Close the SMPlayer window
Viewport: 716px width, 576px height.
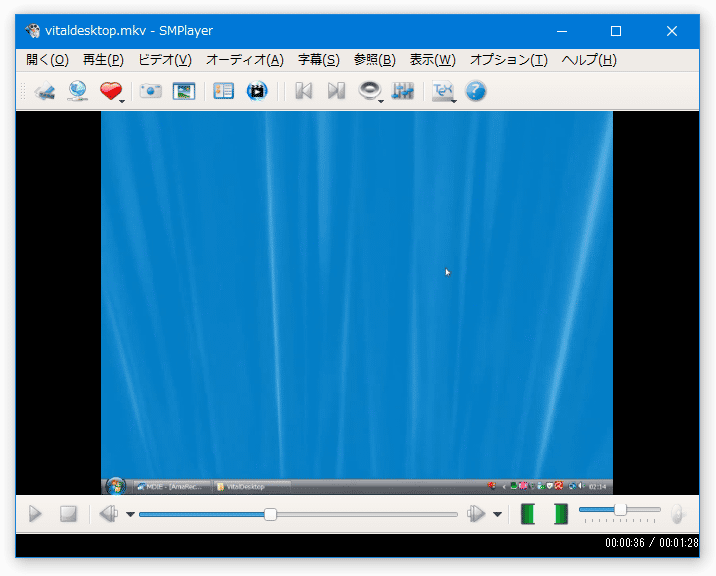(672, 31)
